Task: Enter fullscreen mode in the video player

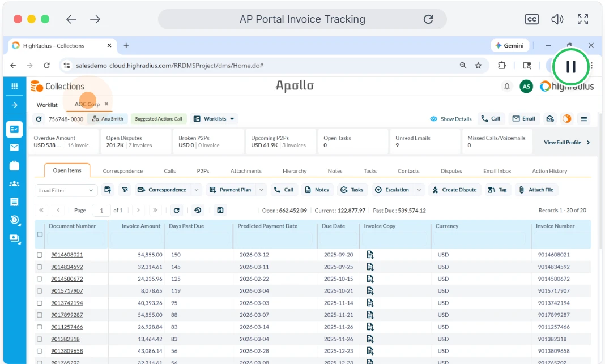Action: point(582,19)
